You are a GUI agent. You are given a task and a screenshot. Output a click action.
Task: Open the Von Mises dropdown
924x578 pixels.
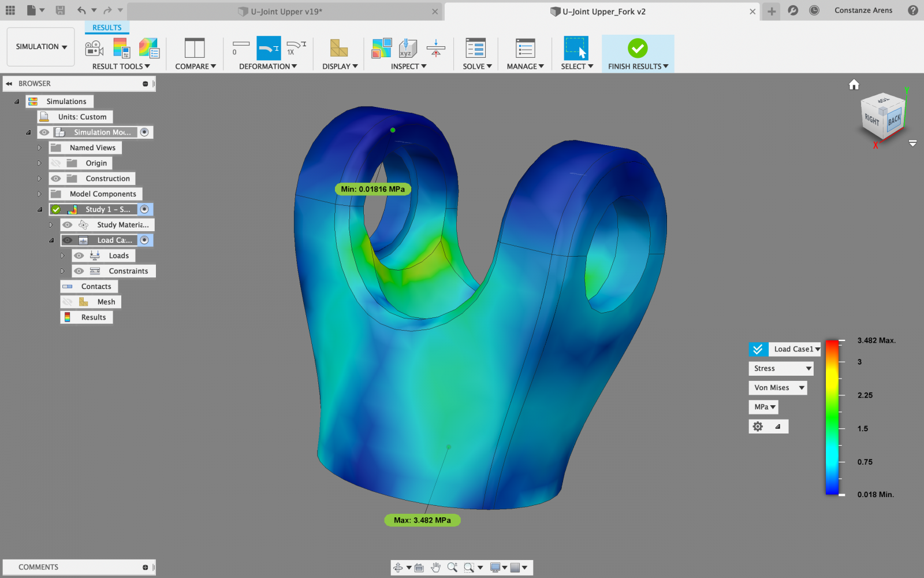[778, 388]
